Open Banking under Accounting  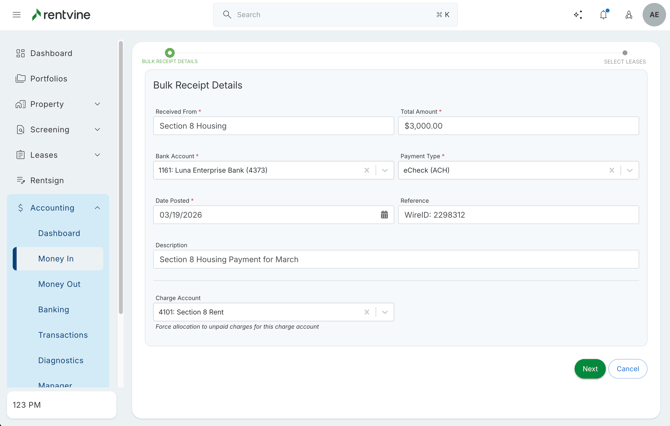[x=54, y=310]
